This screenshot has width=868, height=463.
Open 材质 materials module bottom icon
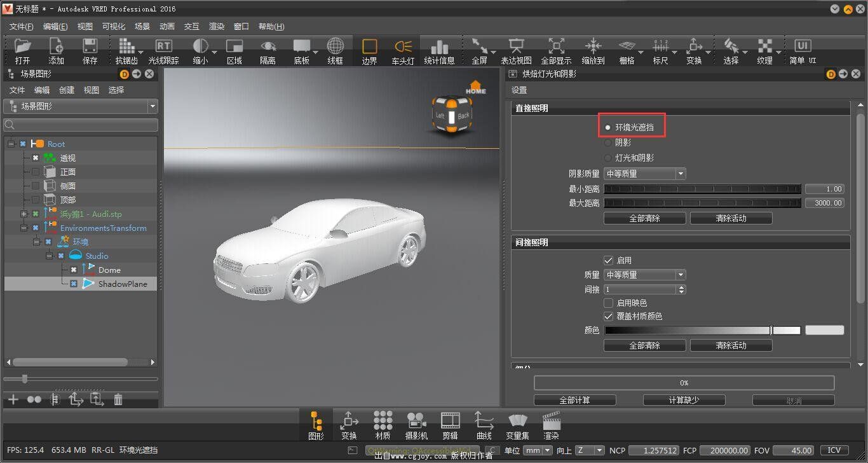[x=383, y=420]
